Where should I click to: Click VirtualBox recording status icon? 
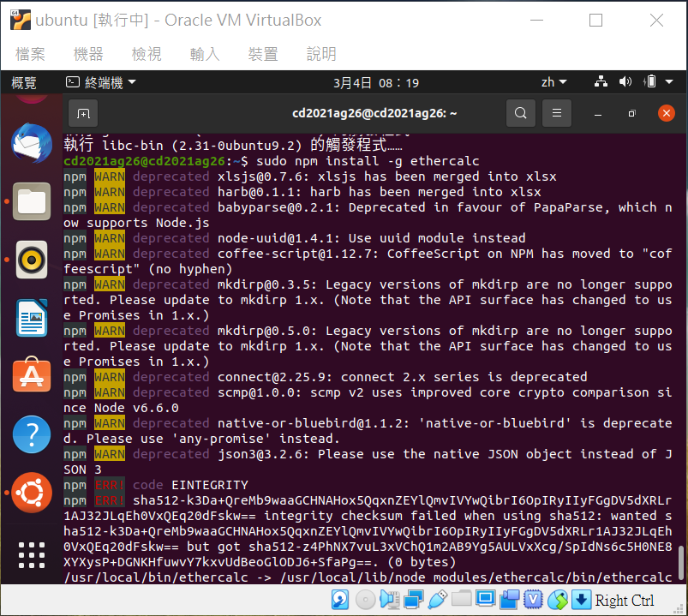point(510,600)
